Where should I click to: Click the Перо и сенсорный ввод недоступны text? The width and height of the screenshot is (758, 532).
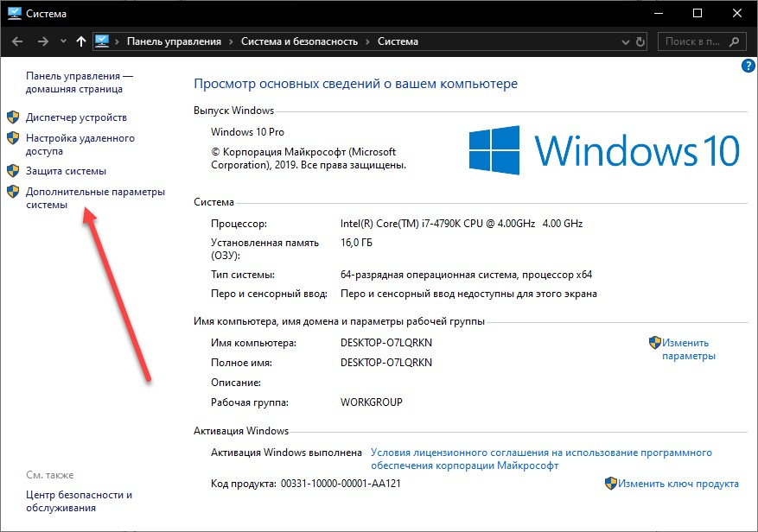(468, 294)
